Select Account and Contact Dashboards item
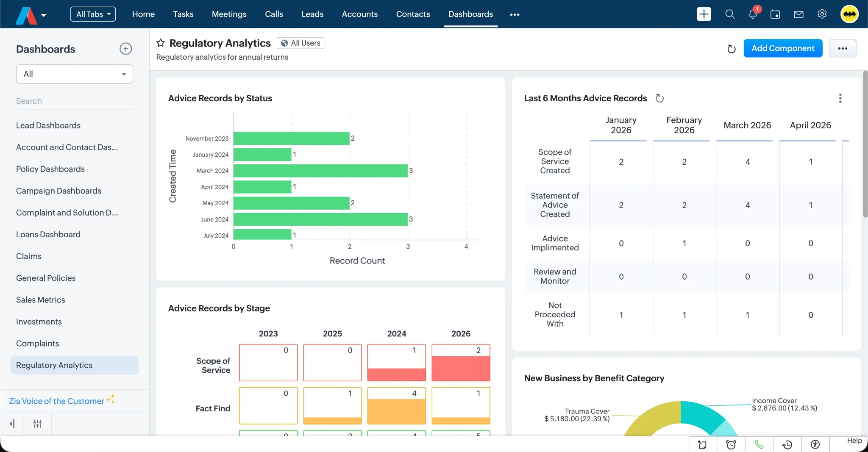 [x=67, y=147]
